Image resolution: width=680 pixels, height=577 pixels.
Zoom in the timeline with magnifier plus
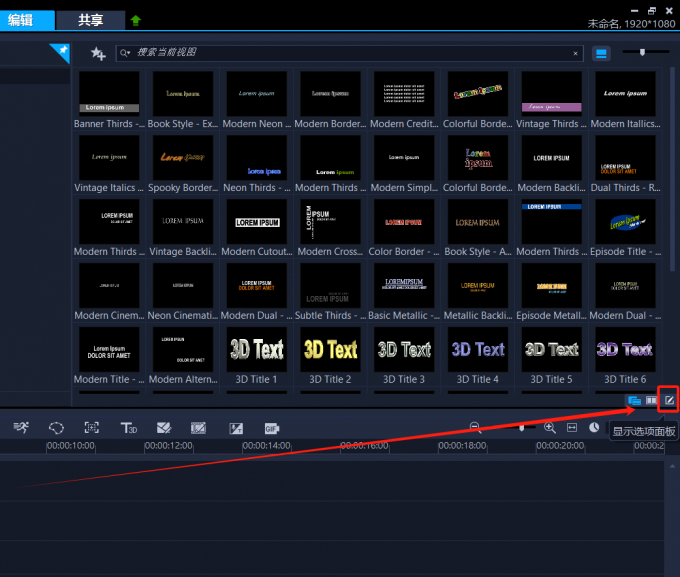549,427
